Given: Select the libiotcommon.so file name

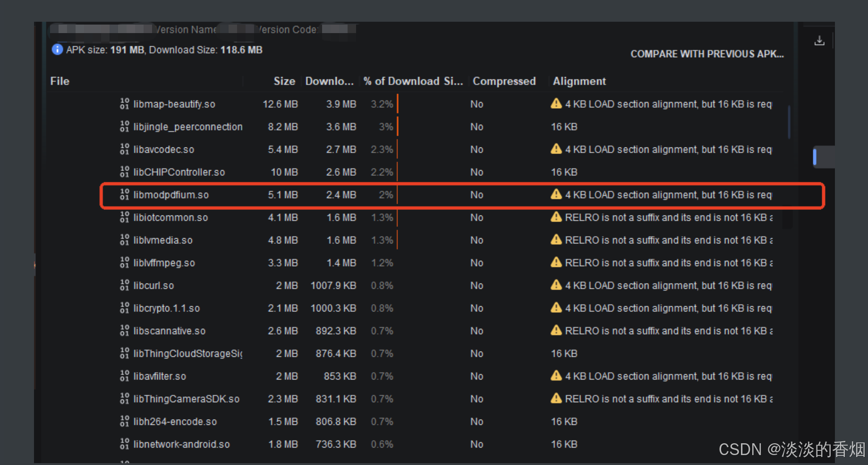Looking at the screenshot, I should (170, 217).
